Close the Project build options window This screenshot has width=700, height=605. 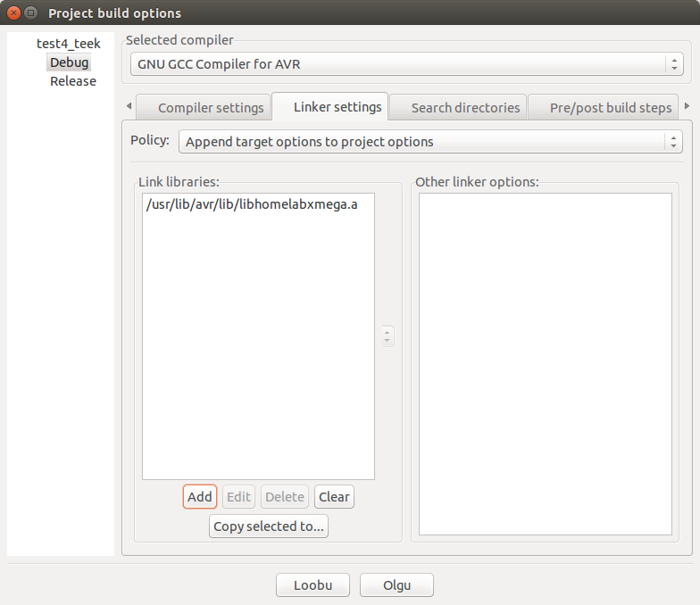13,13
